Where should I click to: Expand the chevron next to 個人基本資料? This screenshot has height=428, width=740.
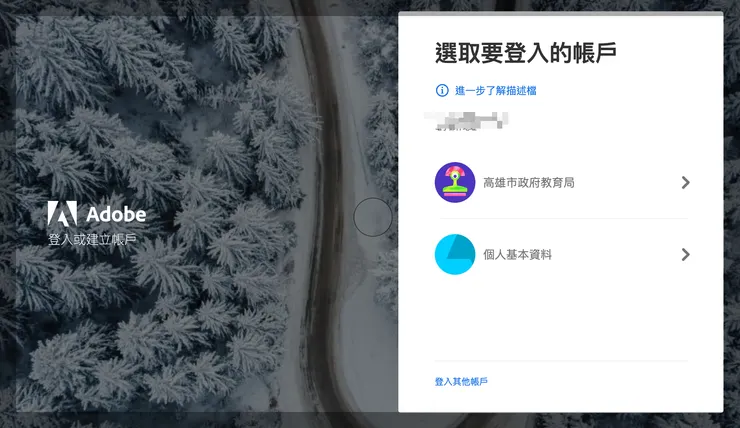tap(686, 255)
